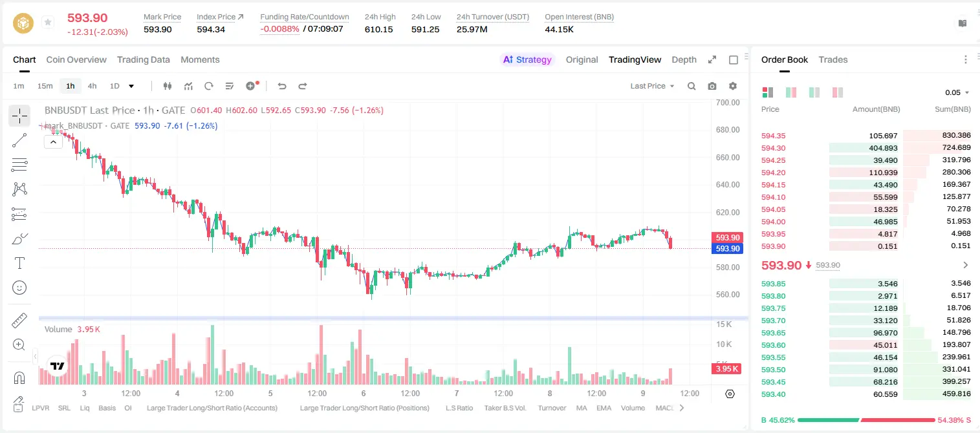Select the crosshair cursor tool
980x433 pixels.
tap(19, 116)
